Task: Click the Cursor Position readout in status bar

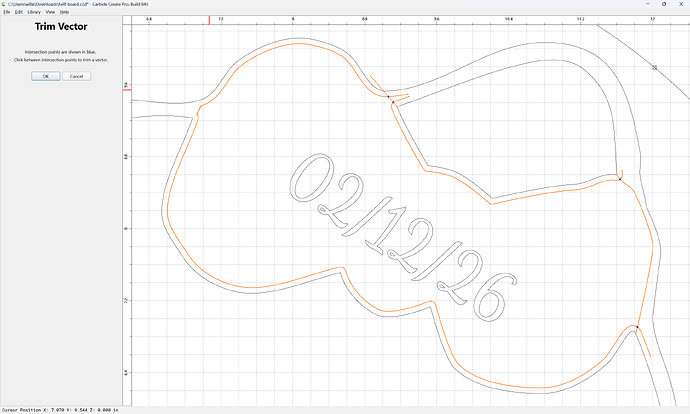Action: coord(60,410)
